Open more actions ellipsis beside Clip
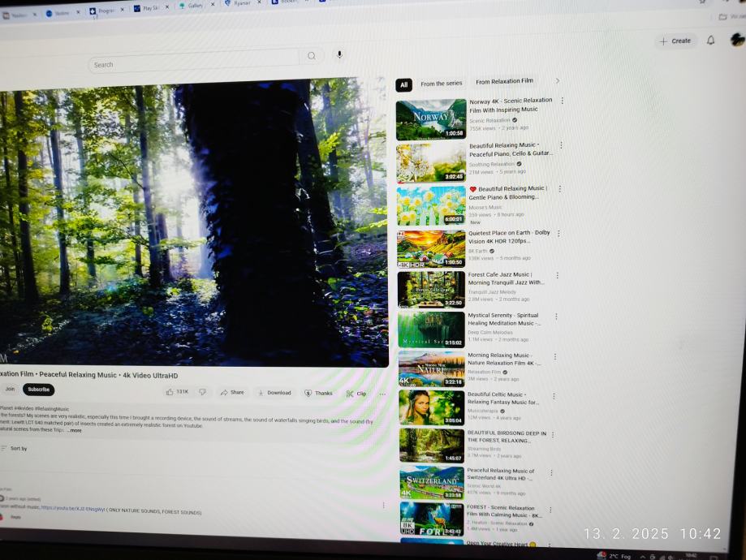This screenshot has height=560, width=746. pyautogui.click(x=382, y=394)
